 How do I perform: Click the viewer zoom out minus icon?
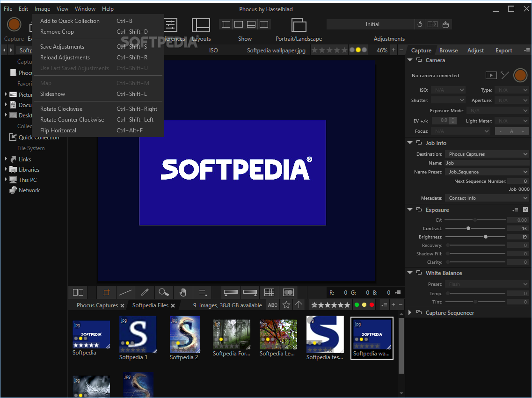point(401,50)
